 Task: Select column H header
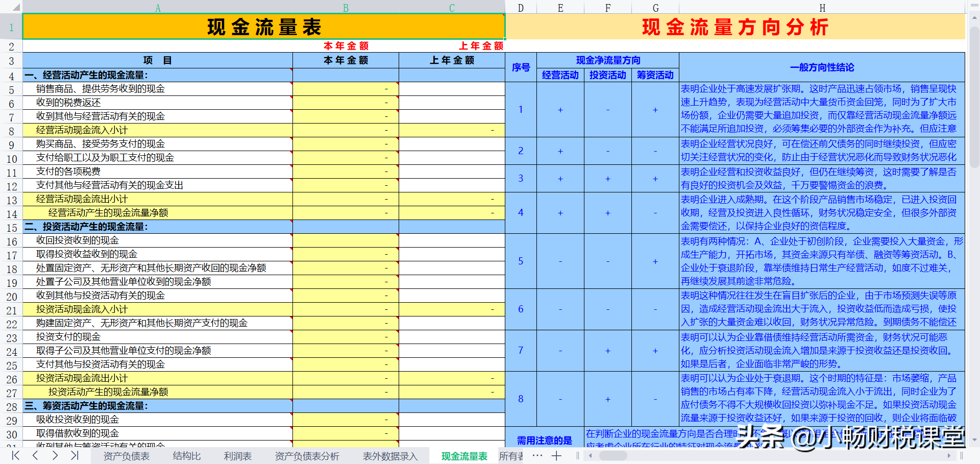822,7
